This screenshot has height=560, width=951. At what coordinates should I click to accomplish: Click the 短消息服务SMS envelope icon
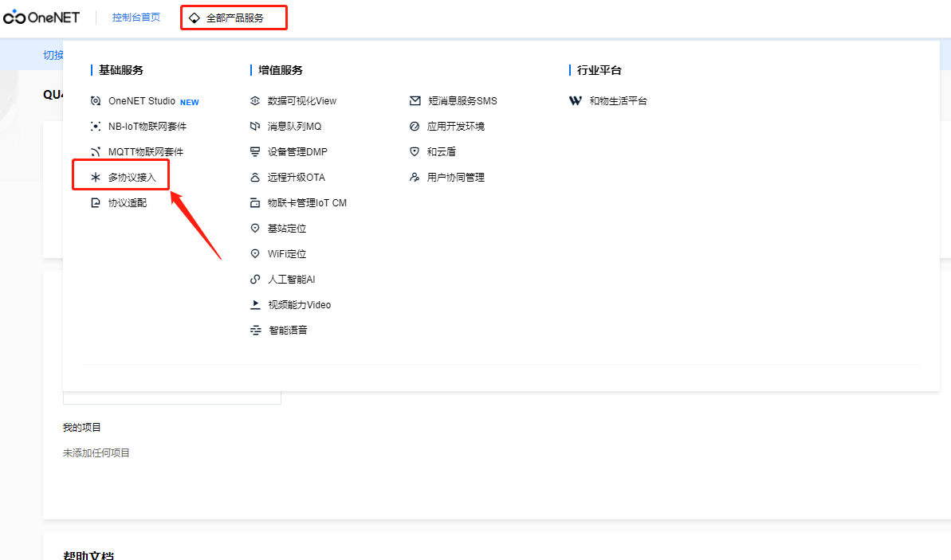[415, 101]
